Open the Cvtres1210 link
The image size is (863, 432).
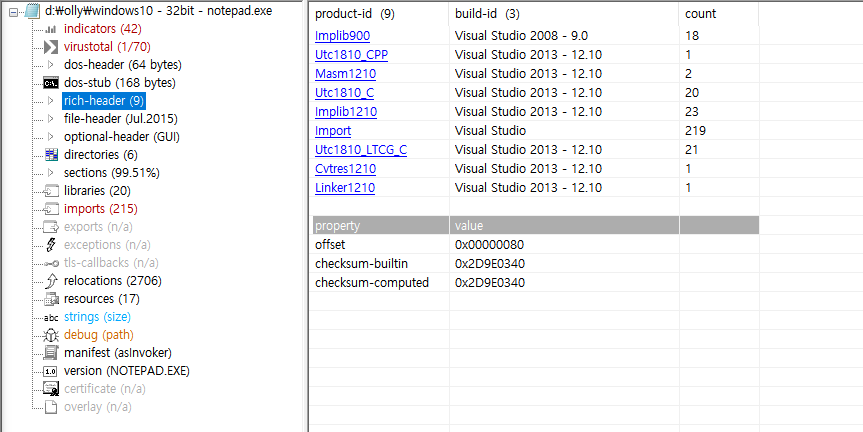(x=346, y=168)
